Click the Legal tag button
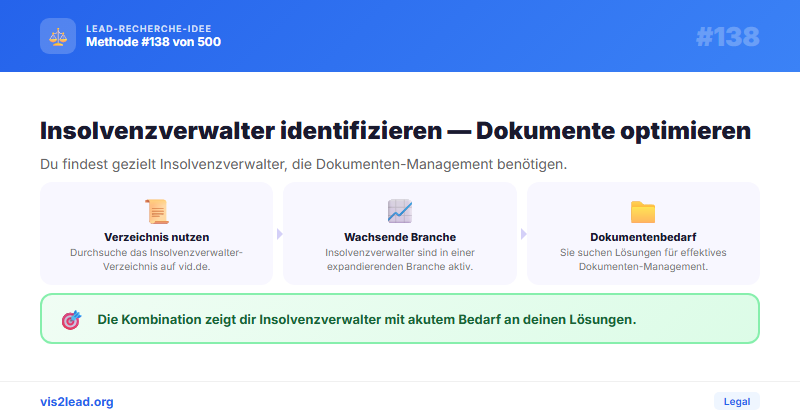 737,402
